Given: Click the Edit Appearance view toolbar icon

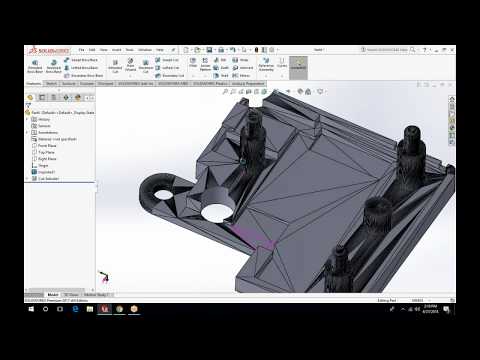Looking at the screenshot, I should [300, 91].
